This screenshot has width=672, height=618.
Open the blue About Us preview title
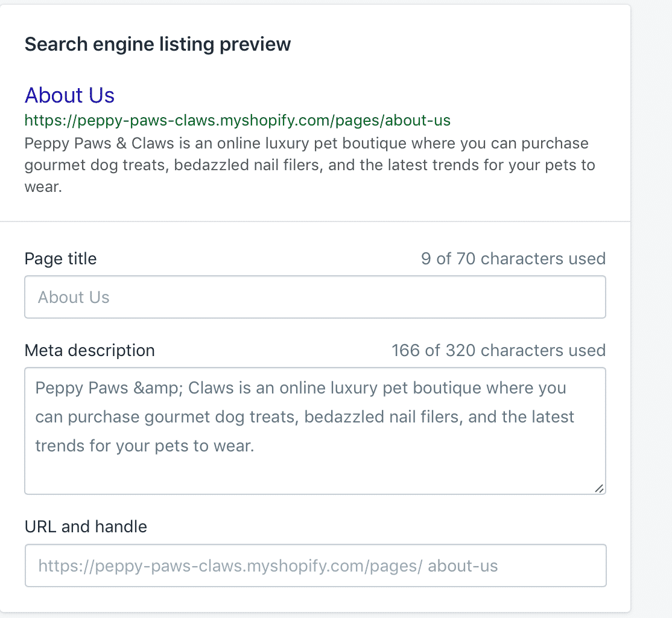(x=69, y=95)
